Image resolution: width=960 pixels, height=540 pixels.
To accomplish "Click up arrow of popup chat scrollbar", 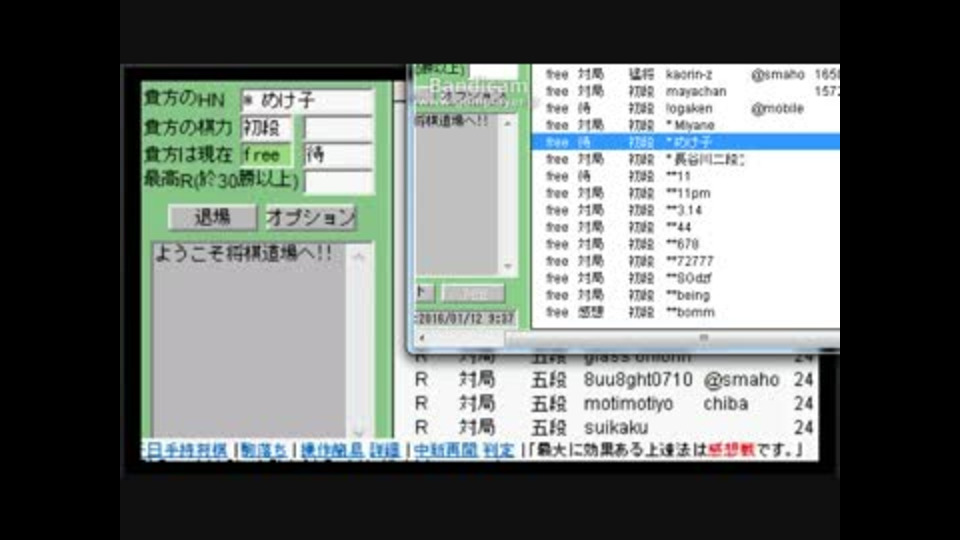I will [x=508, y=124].
